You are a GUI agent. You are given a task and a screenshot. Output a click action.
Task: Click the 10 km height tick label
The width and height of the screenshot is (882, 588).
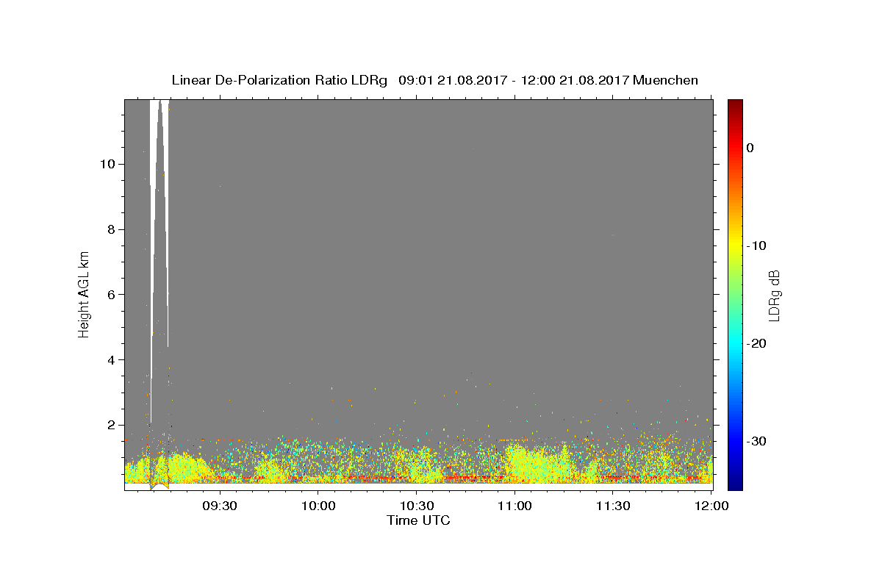pyautogui.click(x=107, y=164)
